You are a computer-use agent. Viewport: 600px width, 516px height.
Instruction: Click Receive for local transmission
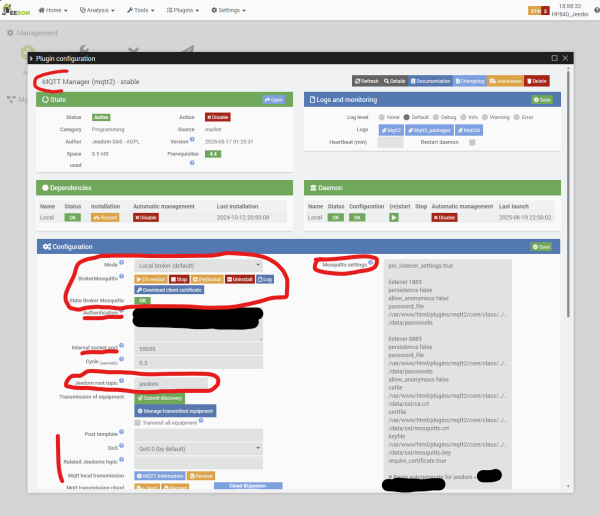(201, 476)
